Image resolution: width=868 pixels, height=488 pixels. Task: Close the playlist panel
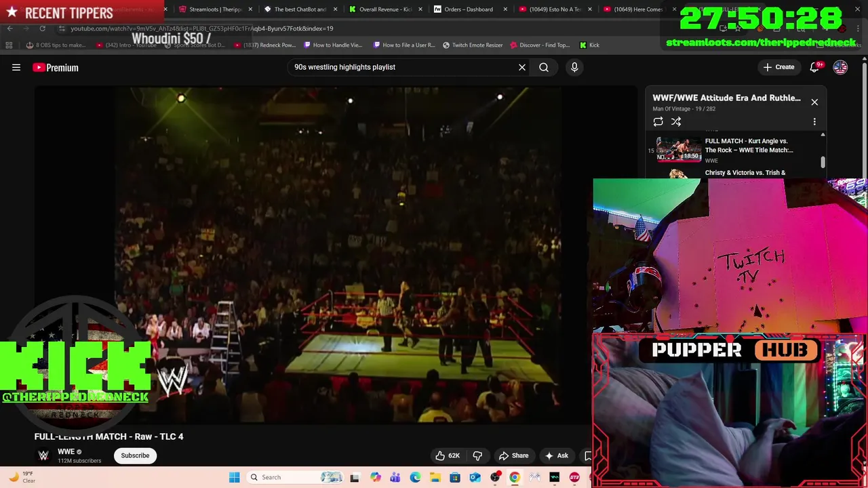tap(814, 102)
